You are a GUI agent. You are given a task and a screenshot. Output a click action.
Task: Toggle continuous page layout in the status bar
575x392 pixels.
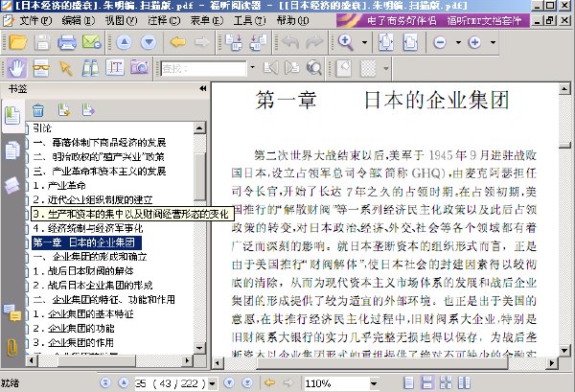427,383
